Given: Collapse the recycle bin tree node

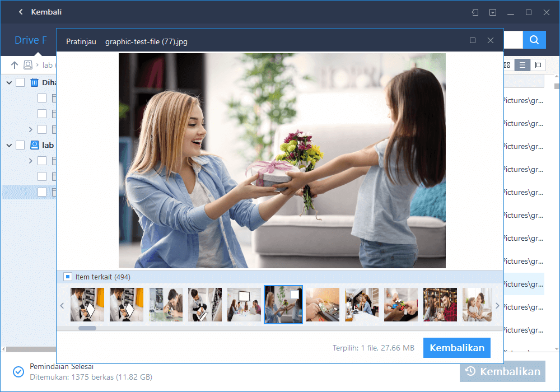Looking at the screenshot, I should pyautogui.click(x=9, y=82).
